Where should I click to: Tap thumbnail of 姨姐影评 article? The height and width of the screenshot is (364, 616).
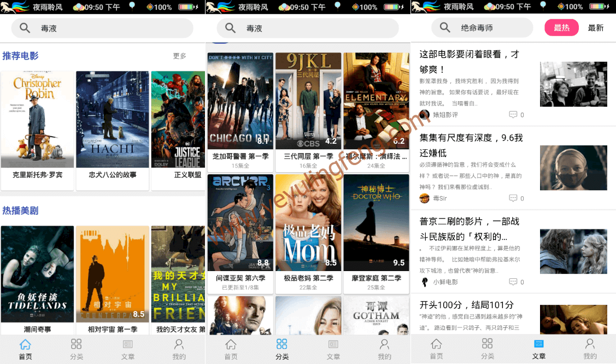(x=573, y=84)
